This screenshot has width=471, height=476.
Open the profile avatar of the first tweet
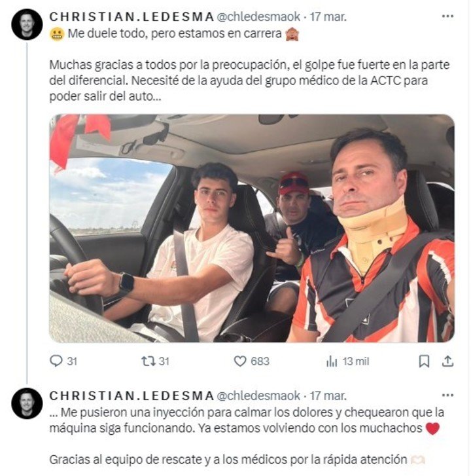click(27, 24)
